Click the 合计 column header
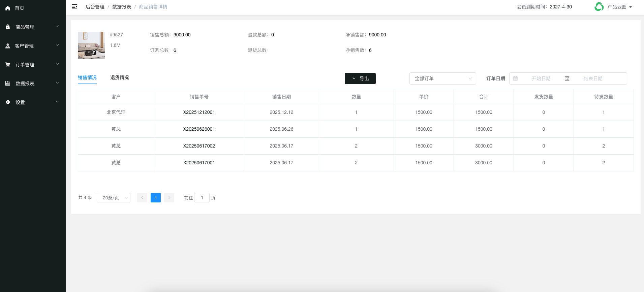Viewport: 644px width, 292px height. [x=484, y=97]
